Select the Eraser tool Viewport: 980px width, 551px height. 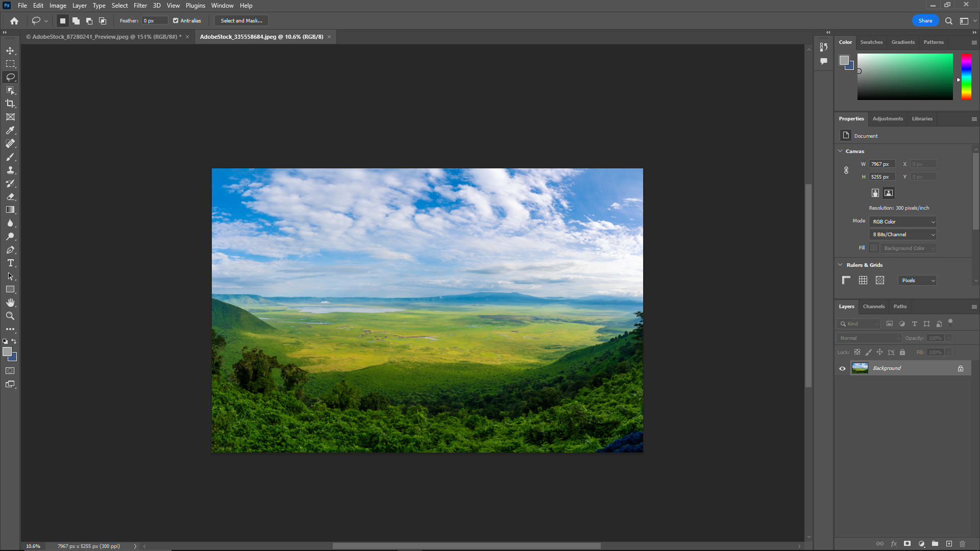pos(10,196)
